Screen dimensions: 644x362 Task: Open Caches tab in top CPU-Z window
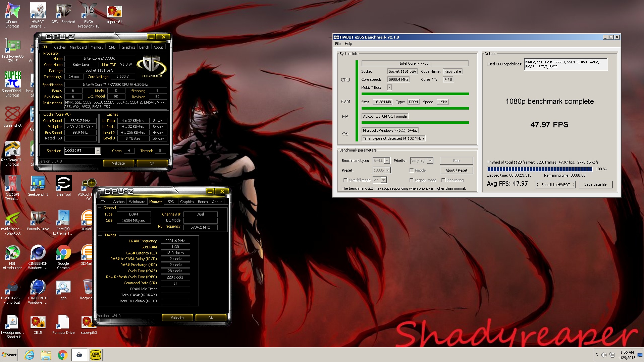[60, 47]
